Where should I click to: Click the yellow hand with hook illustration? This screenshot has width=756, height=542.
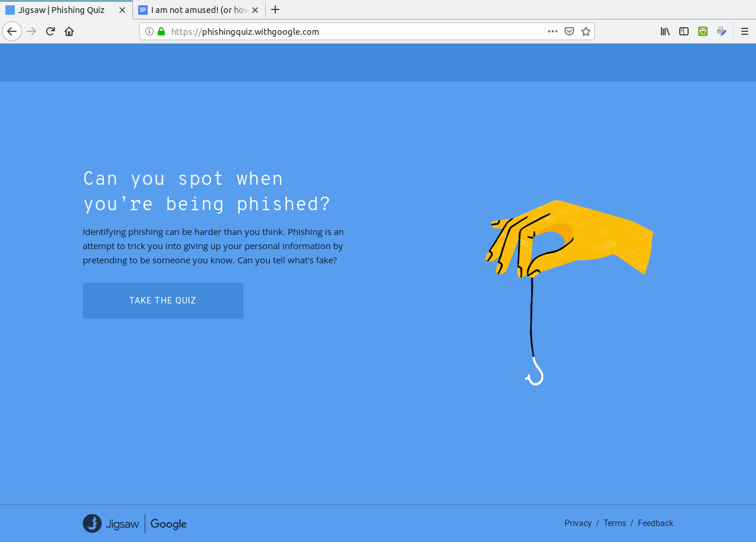(x=569, y=293)
